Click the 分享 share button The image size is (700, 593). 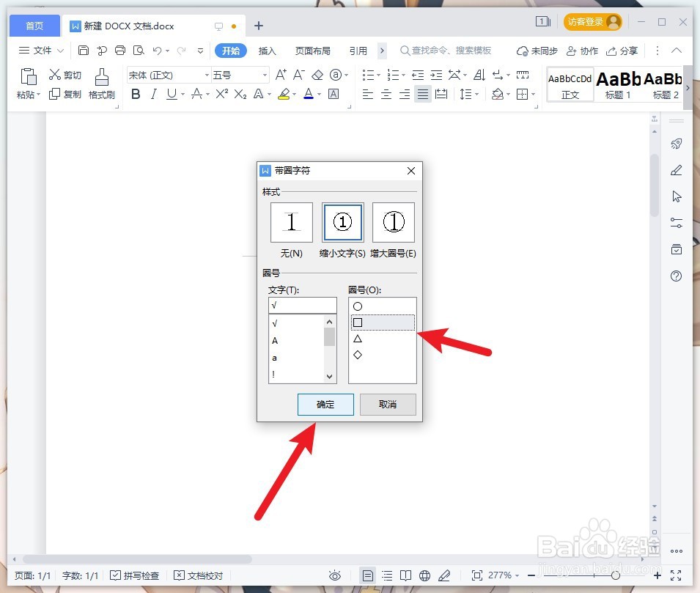click(x=622, y=51)
